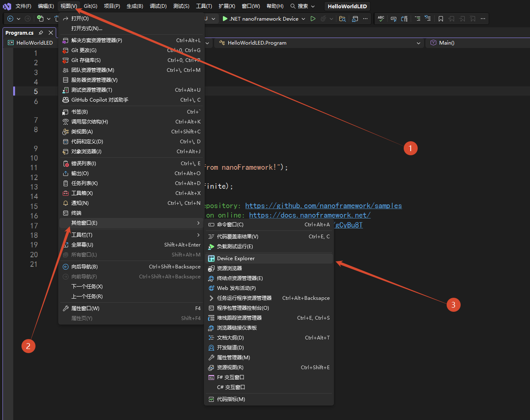Choose 测试资源管理器(T) menu item
Image resolution: width=530 pixels, height=420 pixels.
pos(132,90)
